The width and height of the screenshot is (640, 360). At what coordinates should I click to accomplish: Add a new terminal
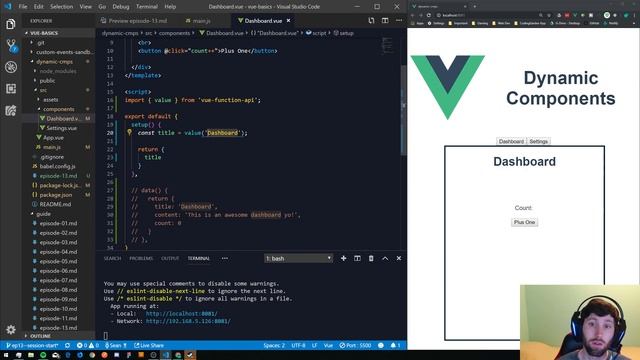point(343,258)
